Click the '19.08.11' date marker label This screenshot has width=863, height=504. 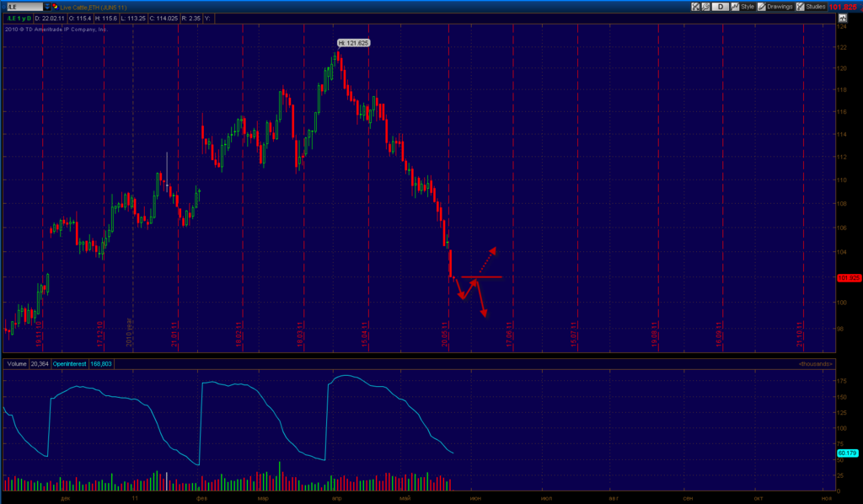654,335
